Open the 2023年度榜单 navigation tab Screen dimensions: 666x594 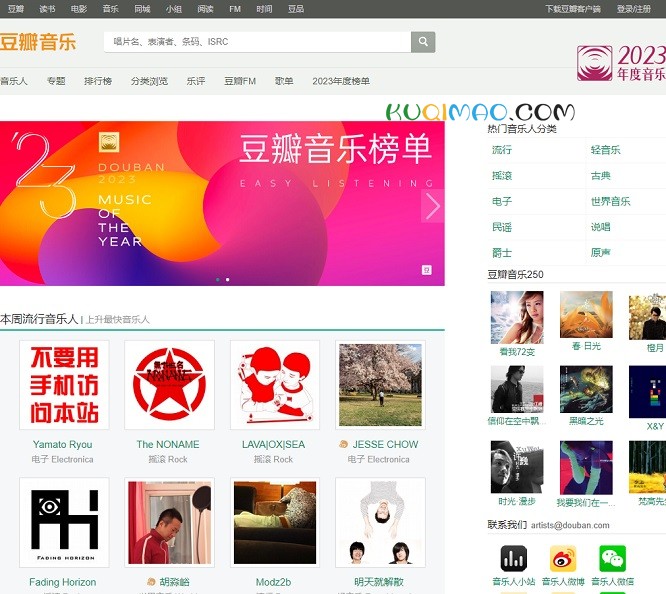[x=341, y=81]
